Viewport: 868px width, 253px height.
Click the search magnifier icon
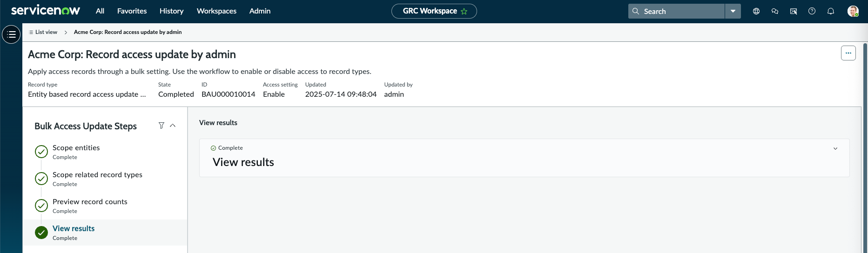[x=636, y=11]
